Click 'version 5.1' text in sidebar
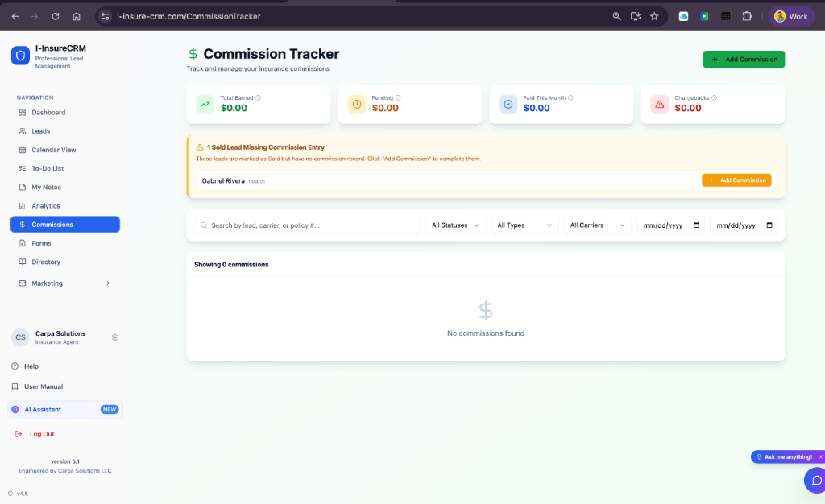This screenshot has width=825, height=504. point(65,461)
